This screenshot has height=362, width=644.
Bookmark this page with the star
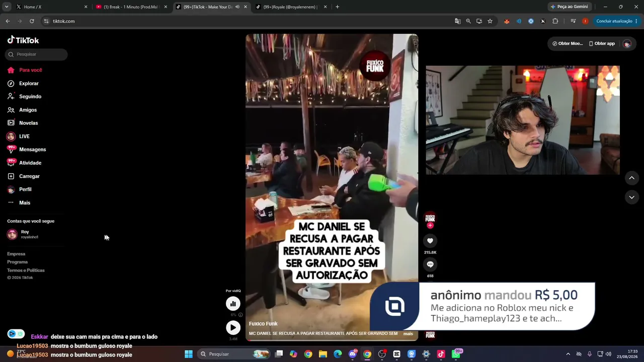pos(490,21)
